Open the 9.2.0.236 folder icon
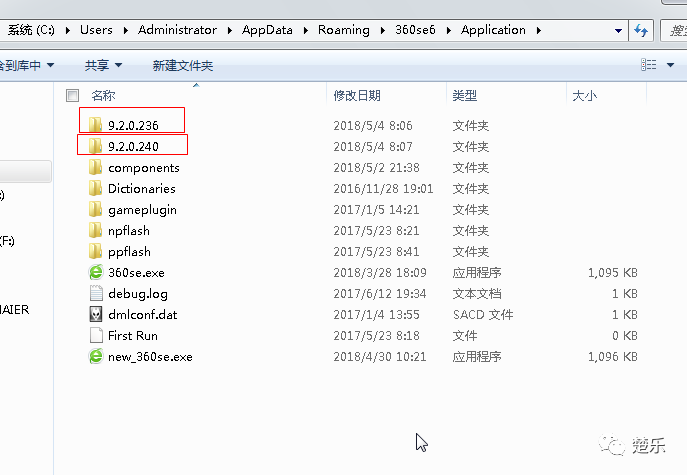687x475 pixels. (95, 125)
